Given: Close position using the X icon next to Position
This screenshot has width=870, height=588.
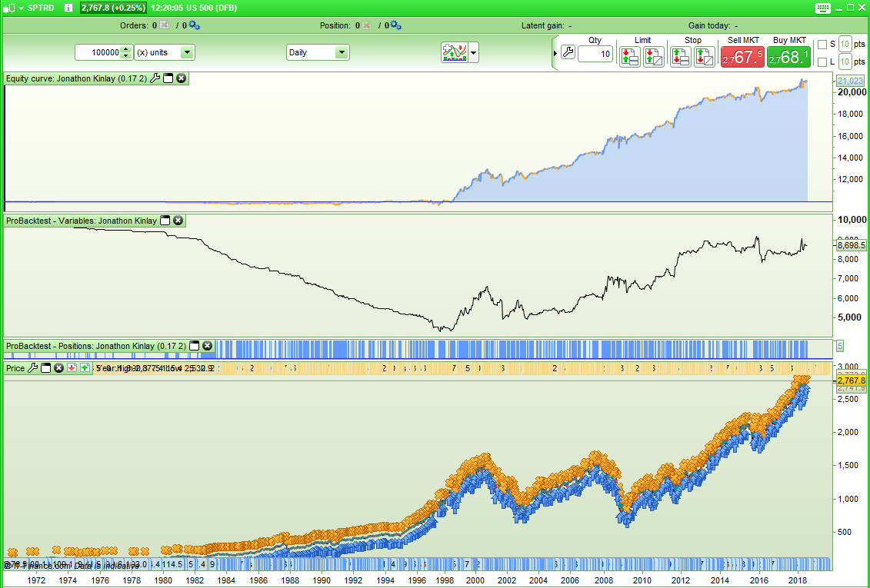Looking at the screenshot, I should pyautogui.click(x=366, y=25).
